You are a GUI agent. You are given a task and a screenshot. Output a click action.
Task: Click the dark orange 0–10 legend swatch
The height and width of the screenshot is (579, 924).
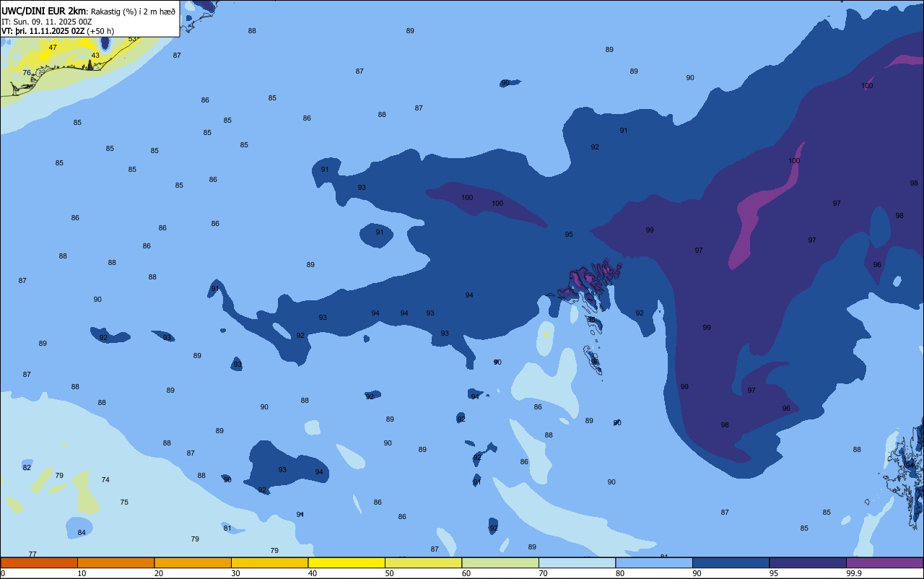click(39, 562)
